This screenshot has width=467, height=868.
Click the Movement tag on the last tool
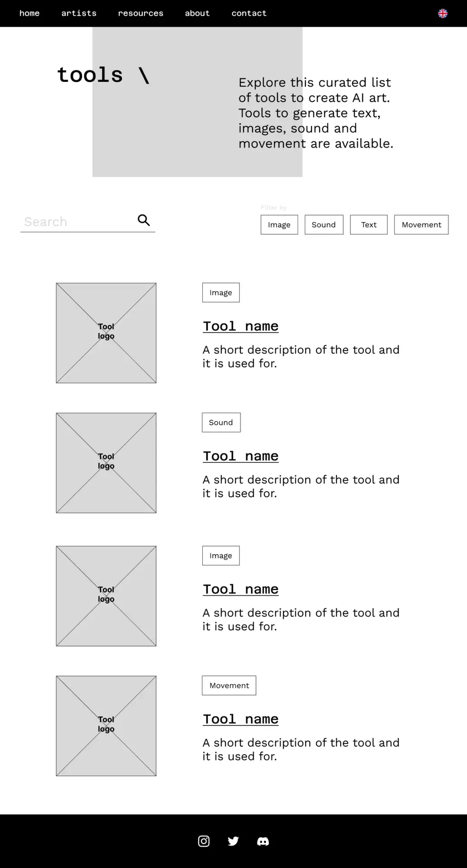tap(229, 685)
